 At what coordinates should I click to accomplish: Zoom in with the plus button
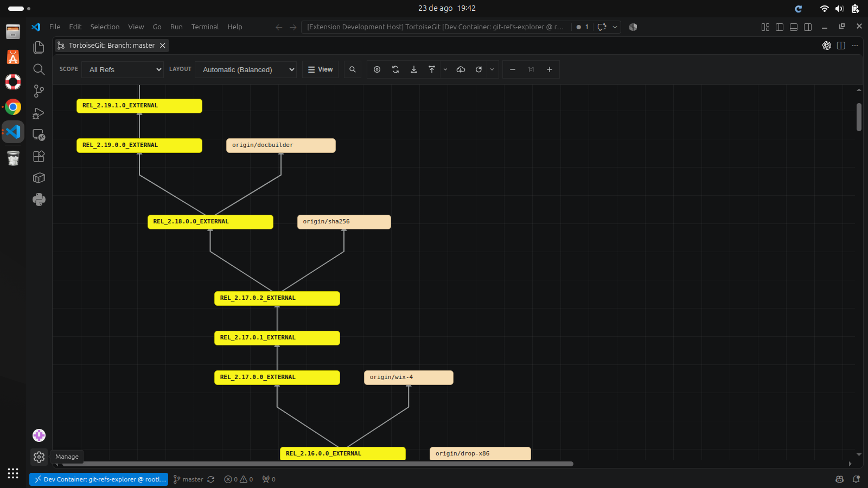coord(550,69)
